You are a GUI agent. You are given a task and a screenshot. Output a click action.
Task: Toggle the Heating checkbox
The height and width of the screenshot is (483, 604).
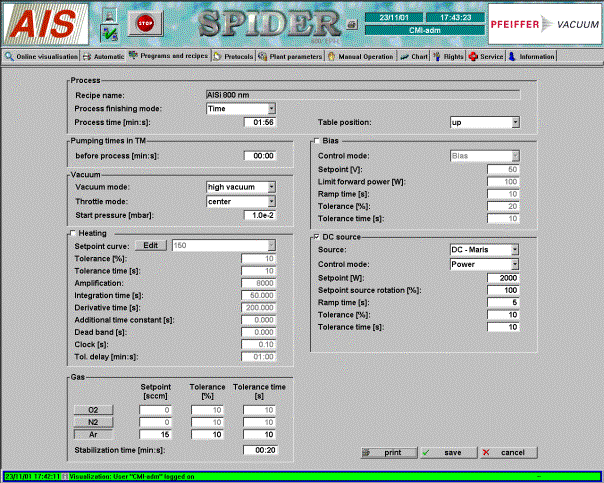(x=73, y=233)
